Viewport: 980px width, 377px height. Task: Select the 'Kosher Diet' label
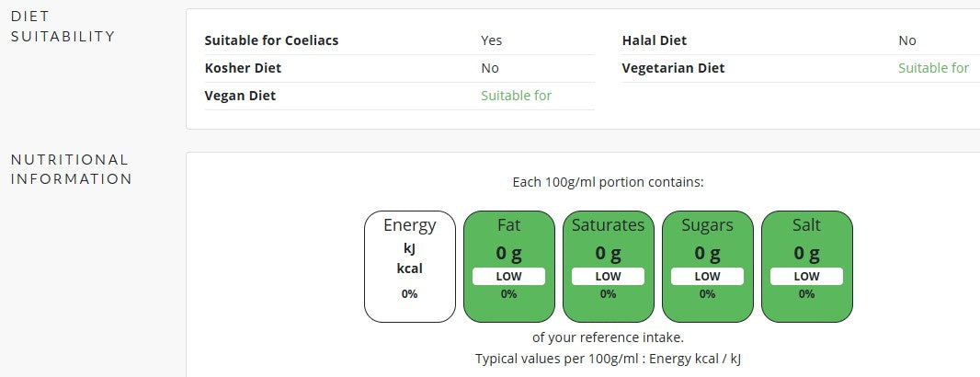243,68
